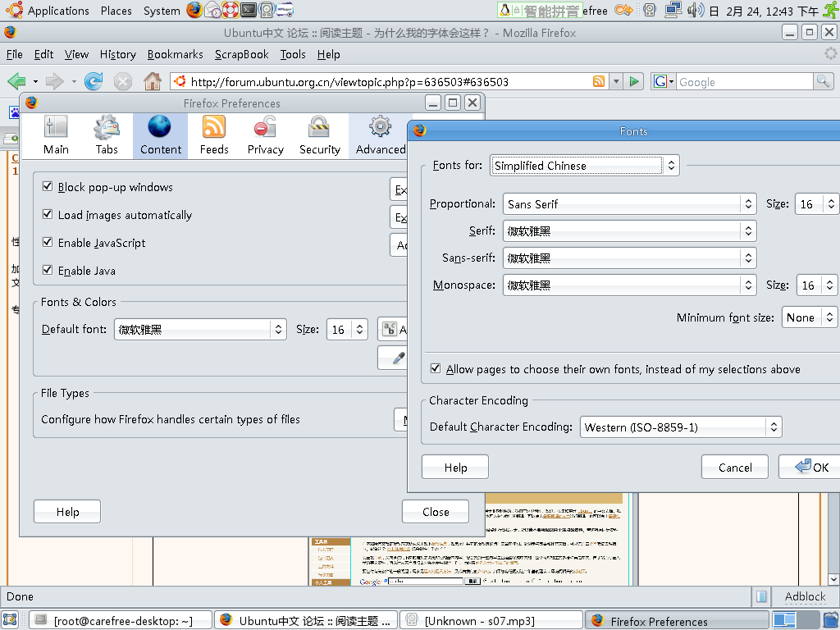Click the penguin input method icon
This screenshot has width=840, height=630.
click(504, 10)
